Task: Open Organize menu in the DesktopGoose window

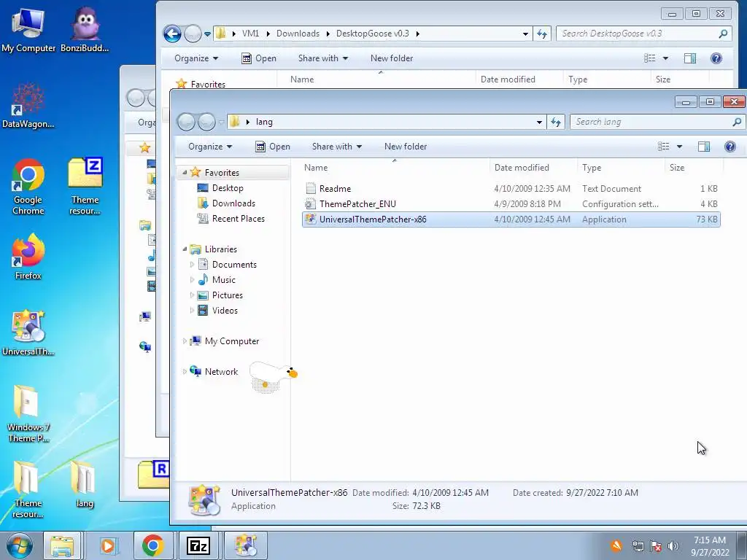Action: point(196,58)
